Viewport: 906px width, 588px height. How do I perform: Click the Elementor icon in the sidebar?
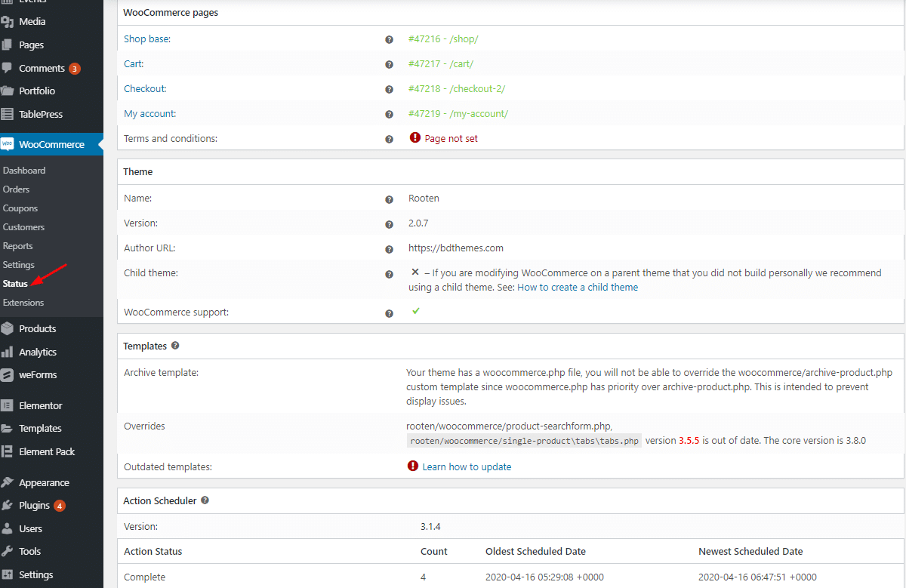coord(8,405)
